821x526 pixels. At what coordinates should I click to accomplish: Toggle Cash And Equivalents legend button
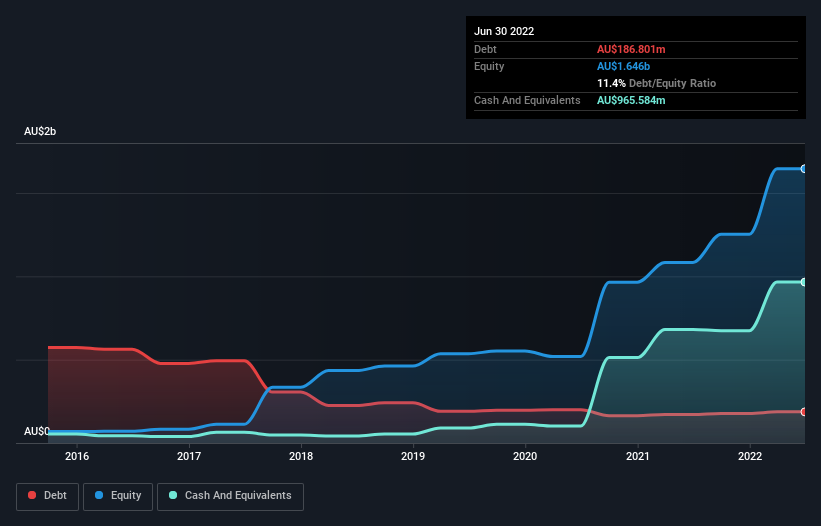click(230, 496)
